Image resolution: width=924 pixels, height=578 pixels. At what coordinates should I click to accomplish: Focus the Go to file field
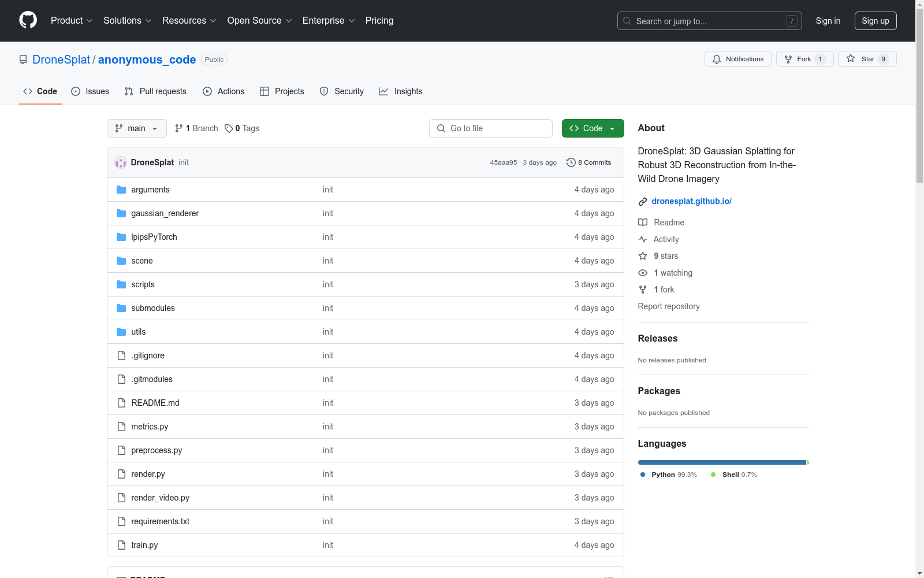pyautogui.click(x=491, y=128)
